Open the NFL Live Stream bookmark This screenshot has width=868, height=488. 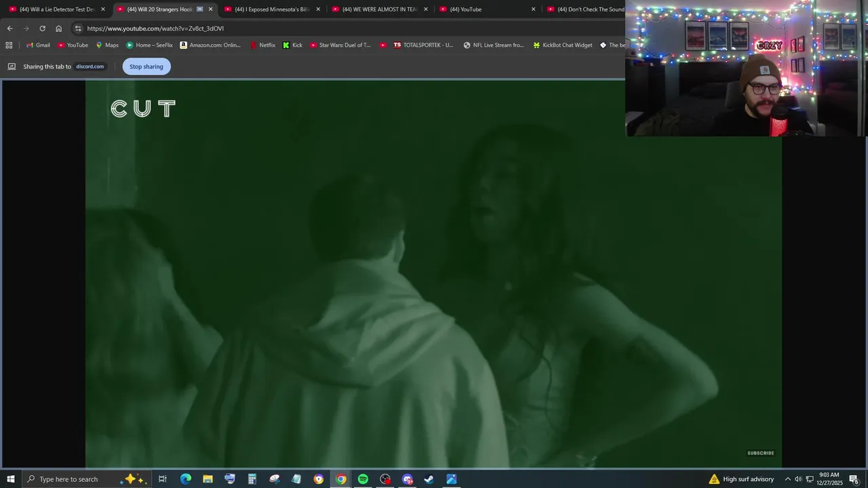(494, 45)
